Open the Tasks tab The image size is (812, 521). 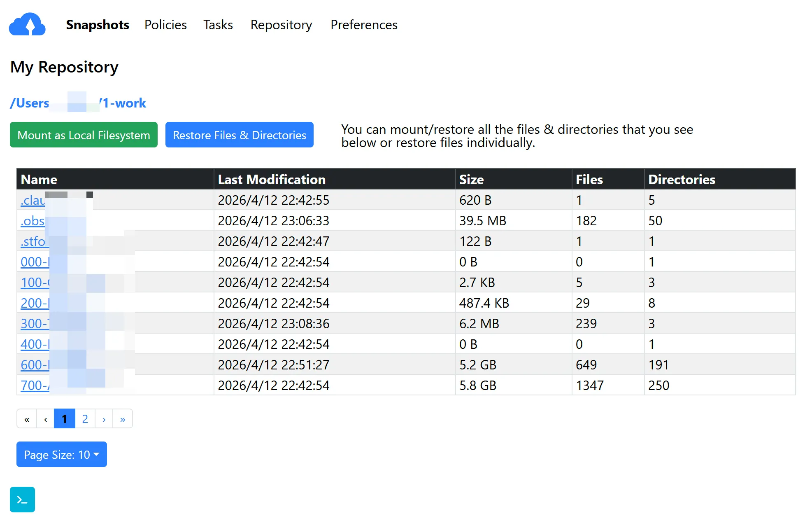[x=218, y=25]
